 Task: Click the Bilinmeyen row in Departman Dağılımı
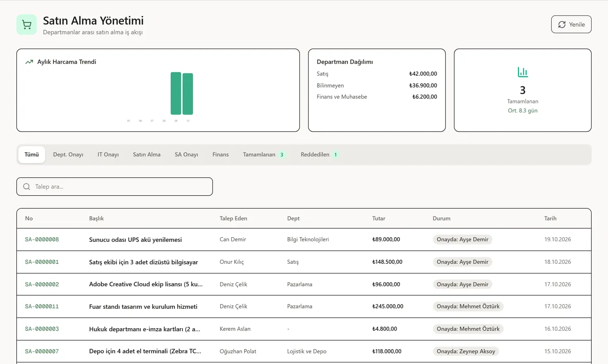[x=377, y=85]
